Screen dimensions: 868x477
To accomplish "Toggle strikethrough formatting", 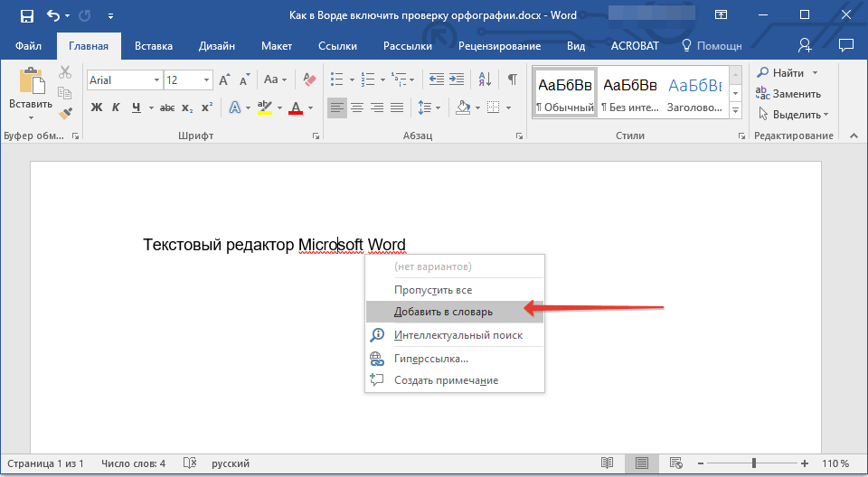I will (x=166, y=108).
